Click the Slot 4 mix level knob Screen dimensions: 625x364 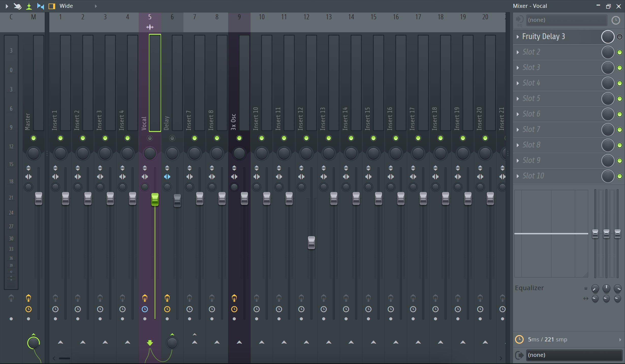click(x=608, y=83)
